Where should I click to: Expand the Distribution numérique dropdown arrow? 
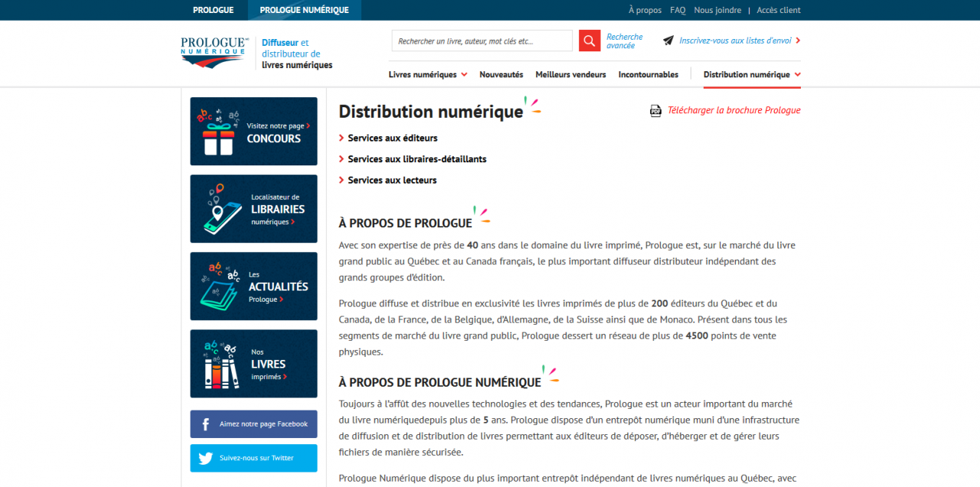click(x=798, y=75)
